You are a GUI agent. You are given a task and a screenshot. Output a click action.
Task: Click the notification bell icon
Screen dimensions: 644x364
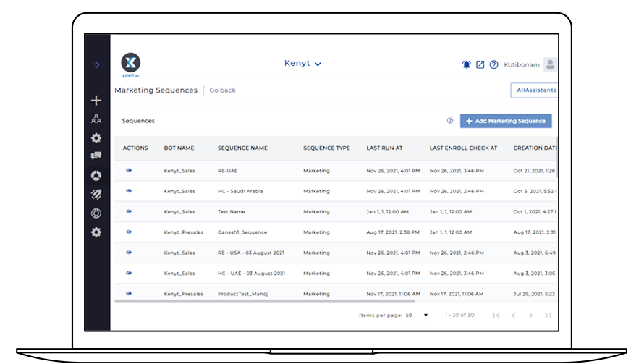[x=466, y=64]
